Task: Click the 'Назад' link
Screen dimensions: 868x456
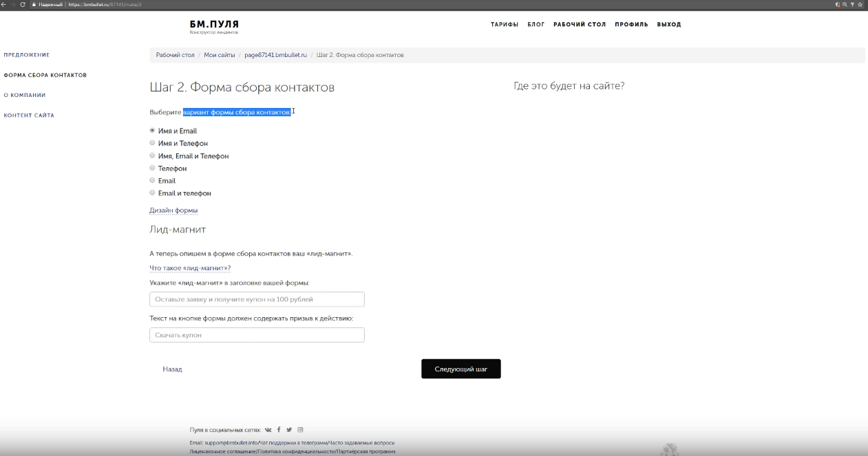Action: (x=172, y=369)
